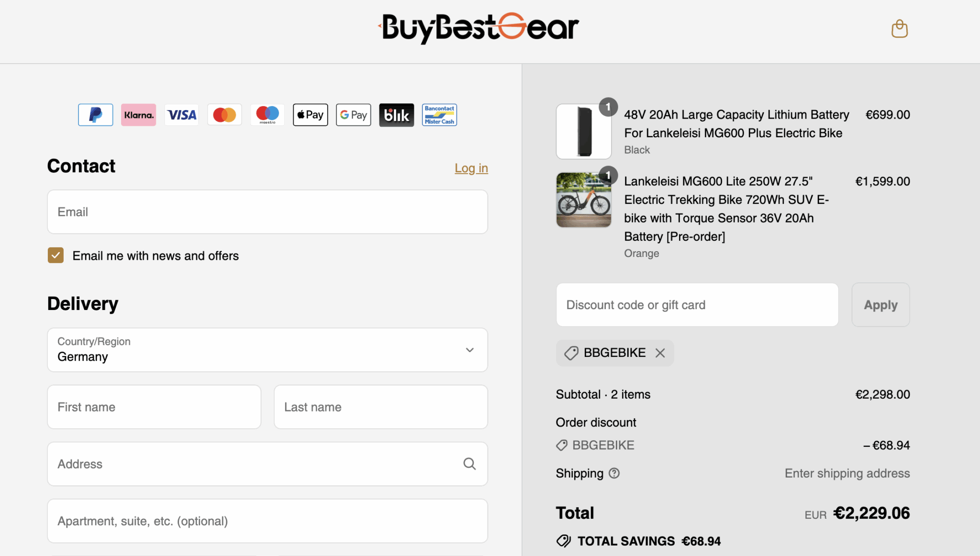Click the TOTAL SAVINGS €68.94 text
This screenshot has height=556, width=980.
(649, 541)
